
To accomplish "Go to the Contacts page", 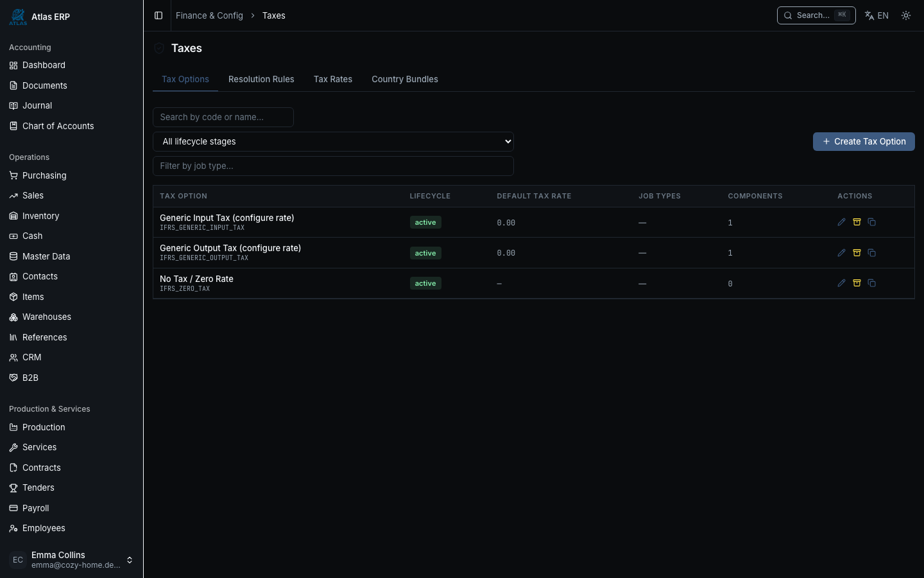I will pos(71,277).
